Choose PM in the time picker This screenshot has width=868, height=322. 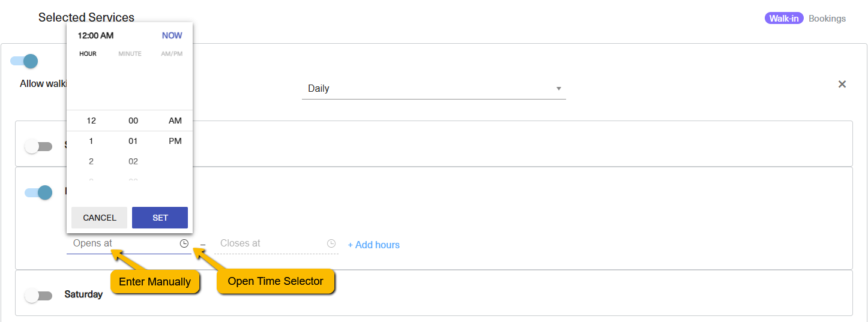coord(175,141)
